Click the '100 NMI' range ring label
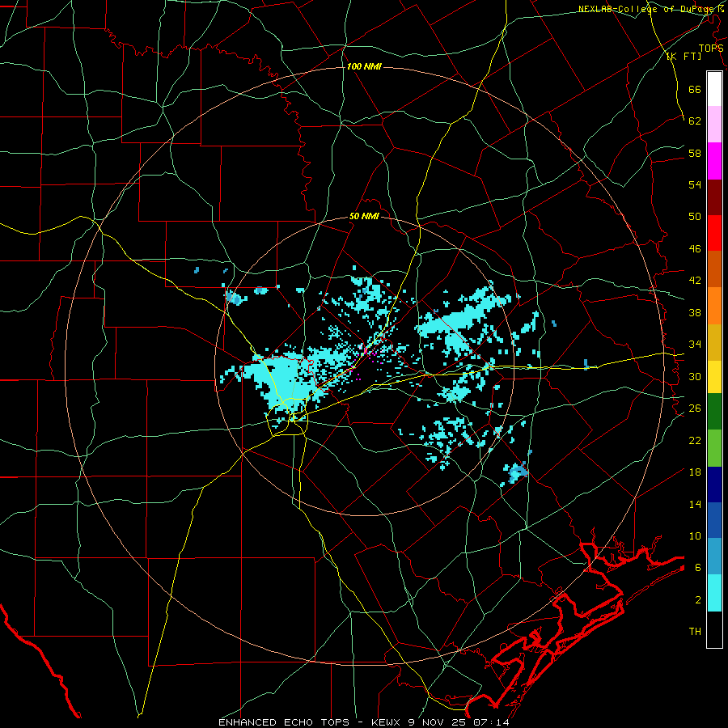This screenshot has height=728, width=728. coord(364,66)
